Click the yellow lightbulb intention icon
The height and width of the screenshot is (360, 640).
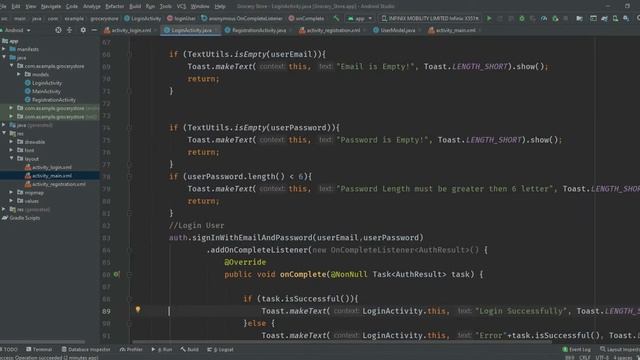click(138, 310)
